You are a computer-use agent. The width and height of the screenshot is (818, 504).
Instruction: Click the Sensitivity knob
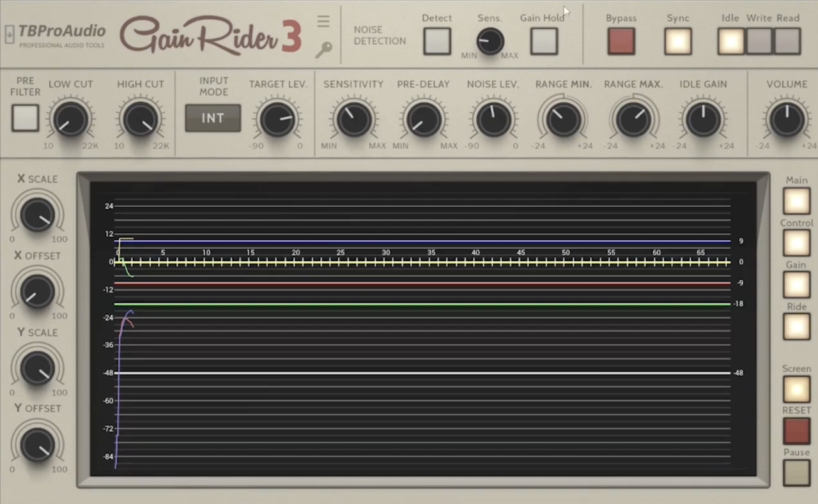(353, 119)
